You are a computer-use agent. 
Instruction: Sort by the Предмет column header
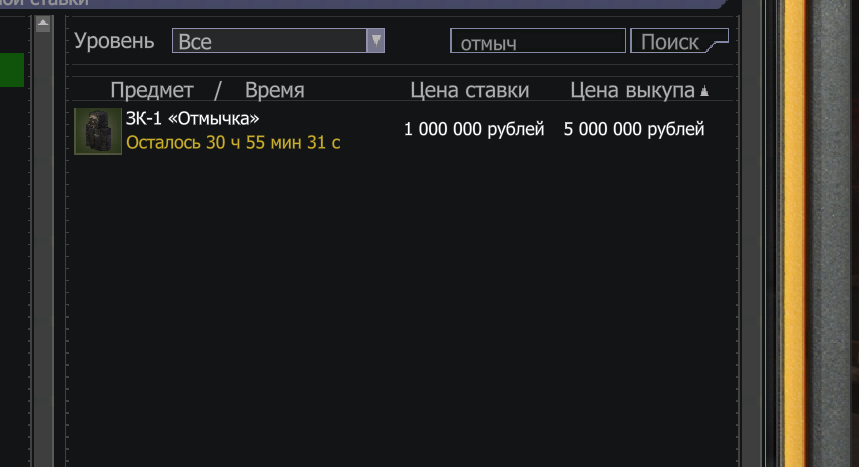point(152,90)
